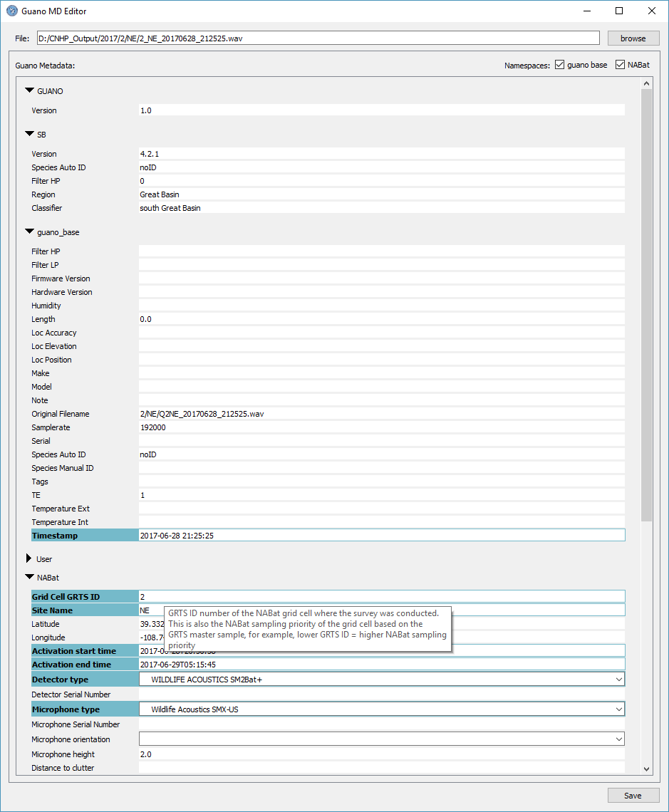Uncheck the NABat namespace checkbox
This screenshot has width=669, height=812.
click(620, 65)
